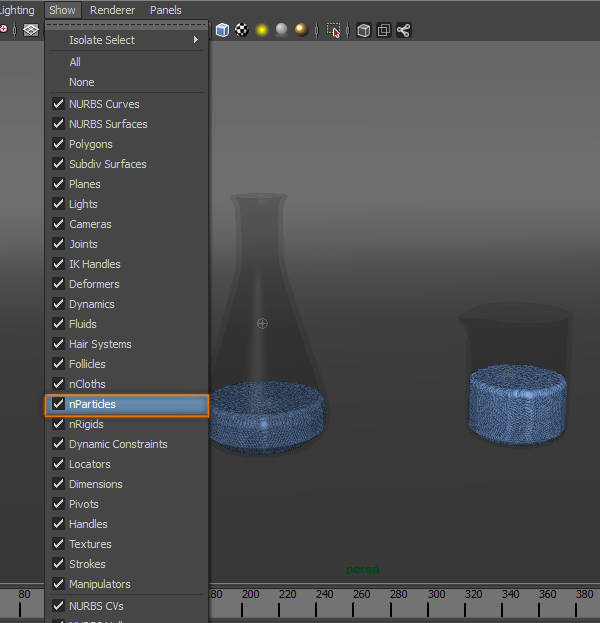Open the Panels menu

(x=166, y=10)
